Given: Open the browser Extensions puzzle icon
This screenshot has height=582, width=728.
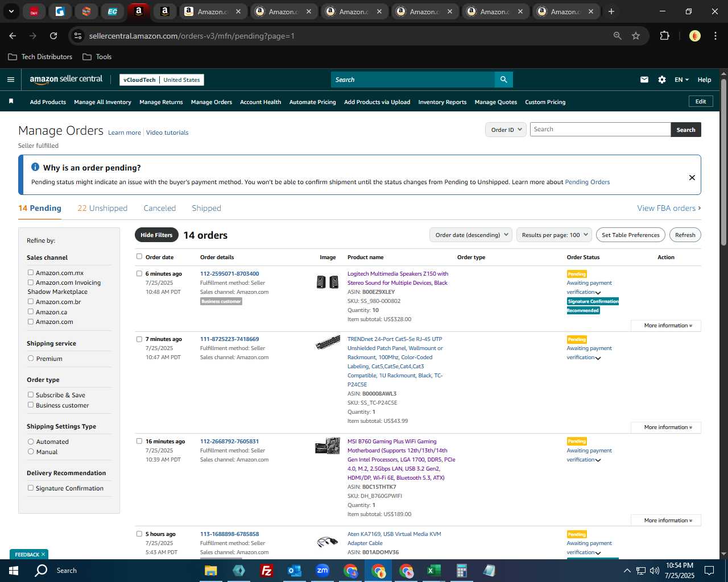Looking at the screenshot, I should (664, 36).
